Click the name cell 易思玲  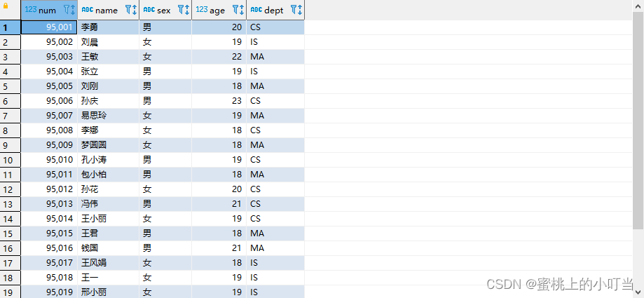(x=109, y=116)
